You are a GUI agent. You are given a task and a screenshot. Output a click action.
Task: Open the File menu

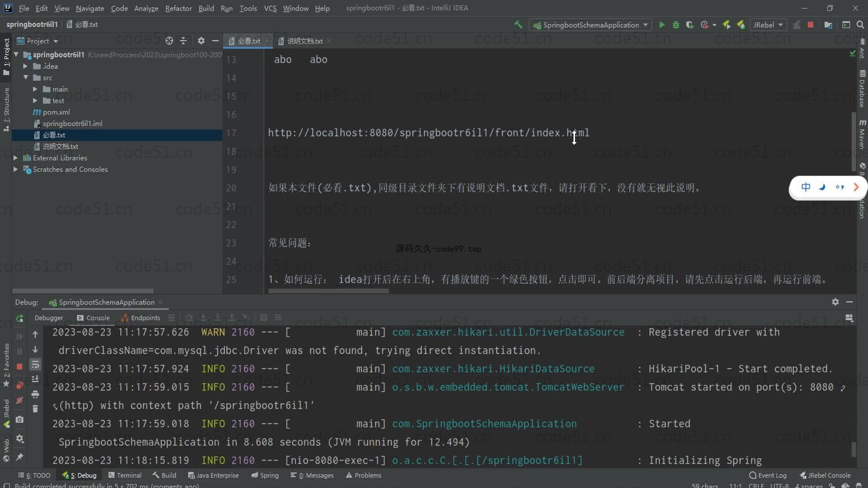[24, 8]
